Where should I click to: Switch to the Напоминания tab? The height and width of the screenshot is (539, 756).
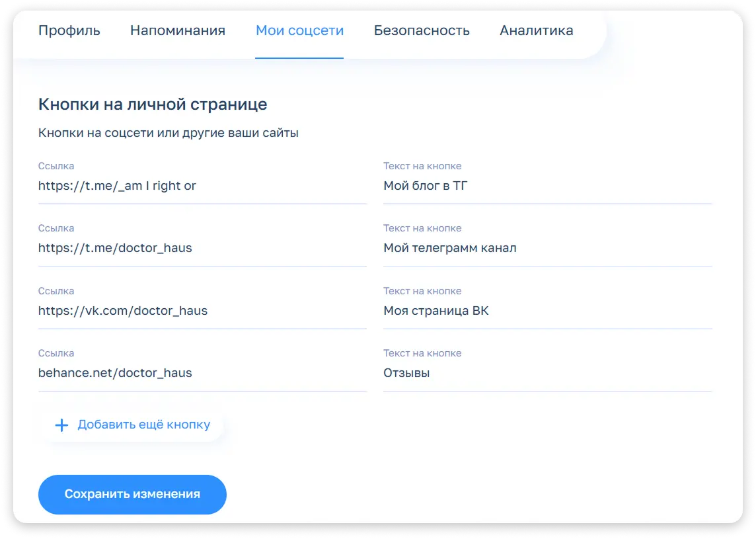pos(177,30)
